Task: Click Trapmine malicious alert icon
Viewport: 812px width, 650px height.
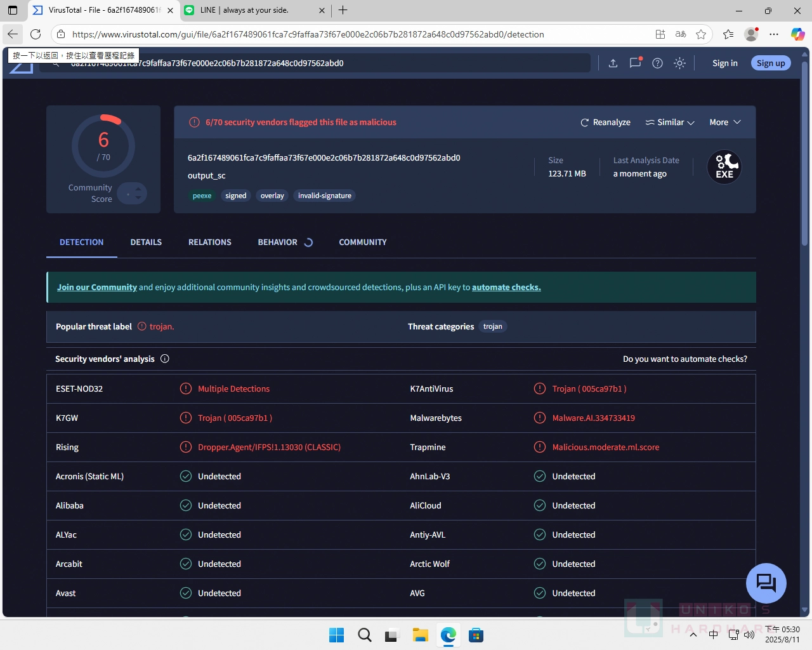Action: [x=540, y=447]
